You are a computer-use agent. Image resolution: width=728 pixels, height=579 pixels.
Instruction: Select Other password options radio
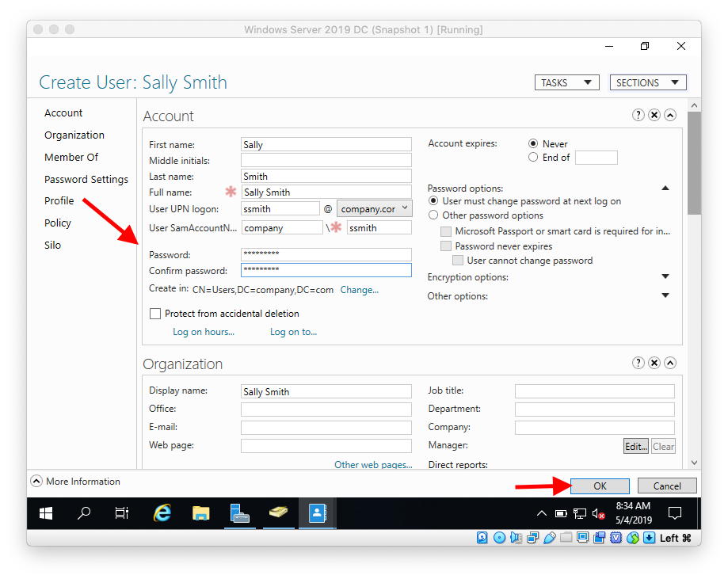433,215
